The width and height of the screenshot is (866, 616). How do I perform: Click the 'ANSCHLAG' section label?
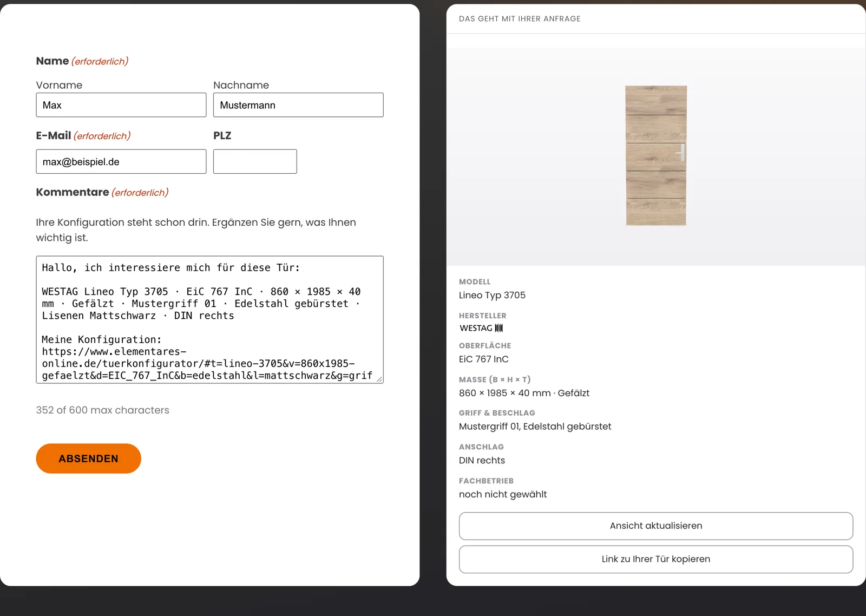pyautogui.click(x=481, y=447)
